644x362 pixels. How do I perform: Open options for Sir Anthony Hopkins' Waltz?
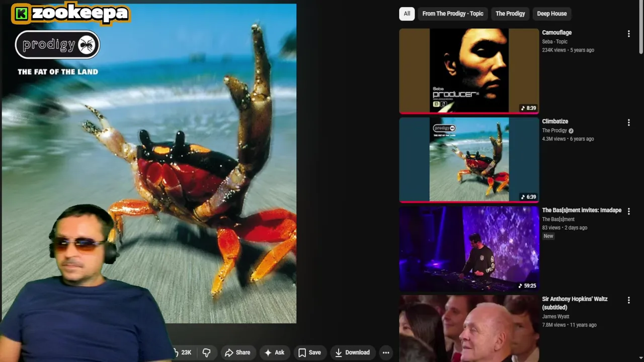(628, 300)
